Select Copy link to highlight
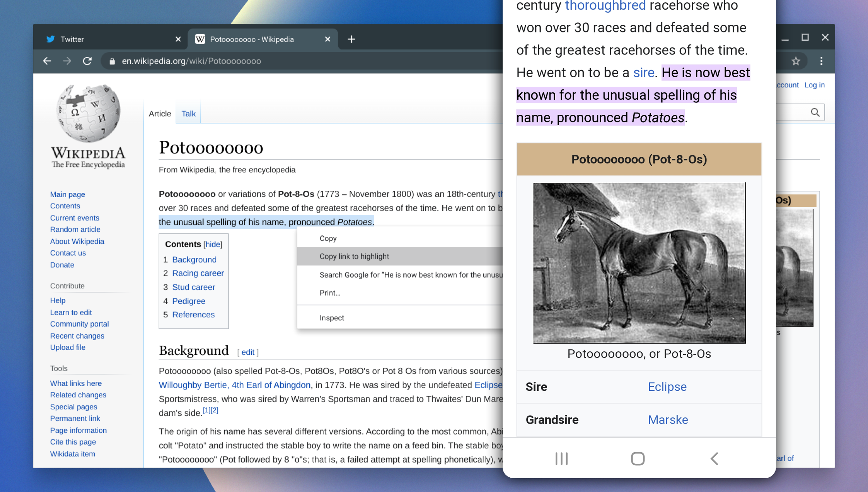This screenshot has height=492, width=868. click(354, 256)
